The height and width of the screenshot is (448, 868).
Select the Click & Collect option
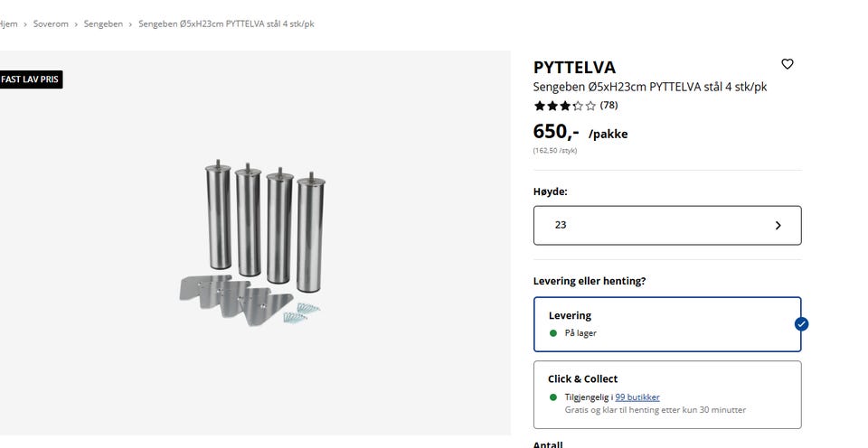666,394
